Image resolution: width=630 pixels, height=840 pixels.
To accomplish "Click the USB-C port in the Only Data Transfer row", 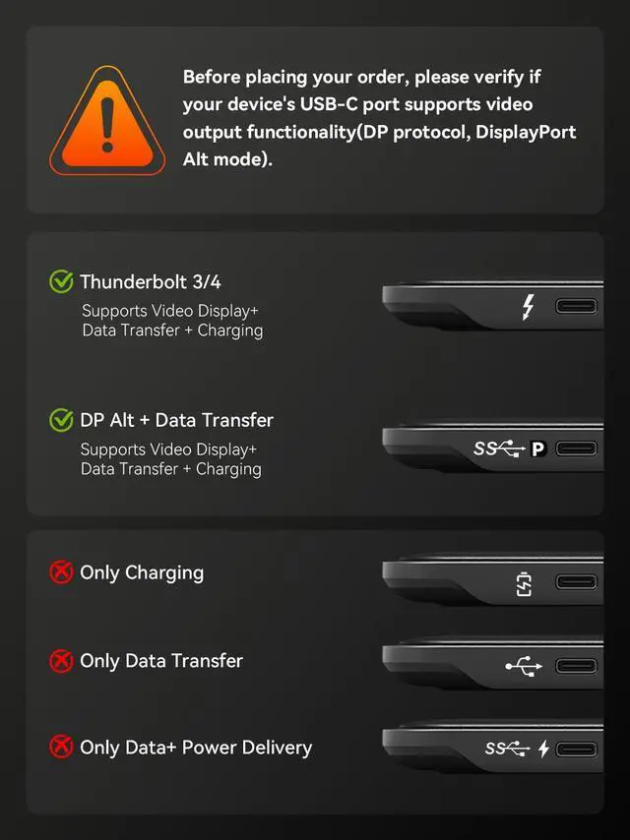I will (x=576, y=666).
